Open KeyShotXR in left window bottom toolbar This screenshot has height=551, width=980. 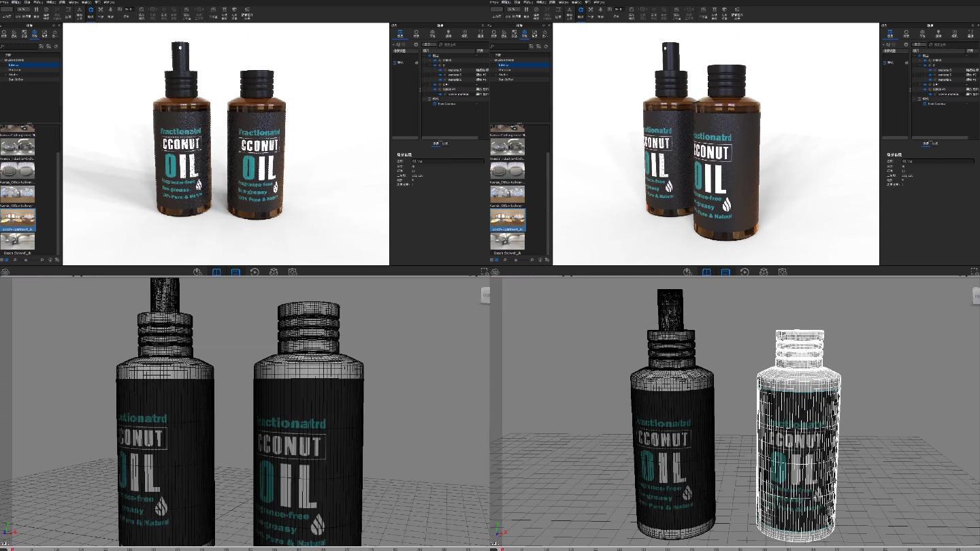point(274,271)
